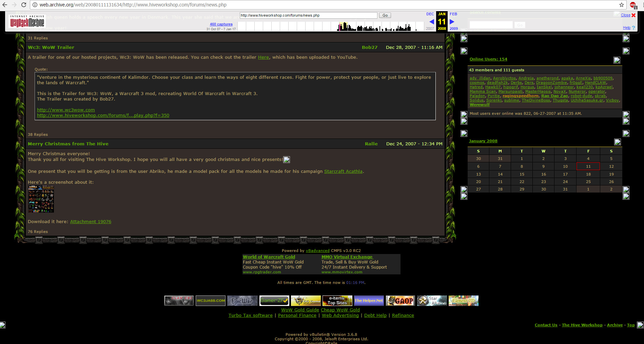Click the capture timeline graph
The height and width of the screenshot is (344, 644).
(331, 26)
